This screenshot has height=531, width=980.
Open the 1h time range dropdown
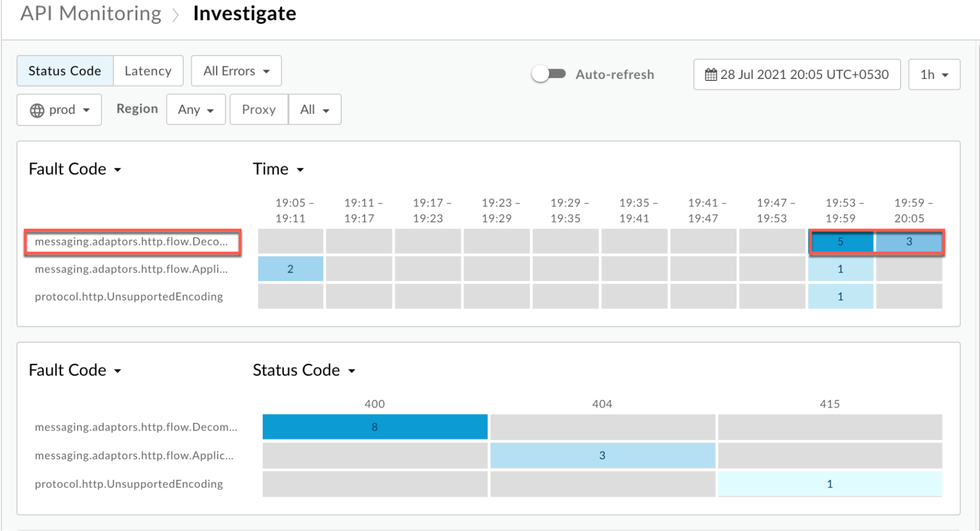933,75
